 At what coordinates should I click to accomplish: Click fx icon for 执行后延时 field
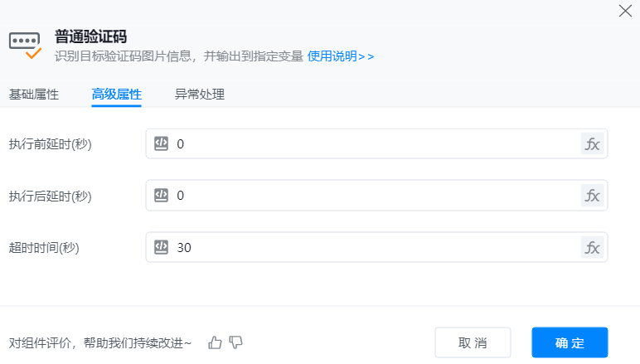593,196
